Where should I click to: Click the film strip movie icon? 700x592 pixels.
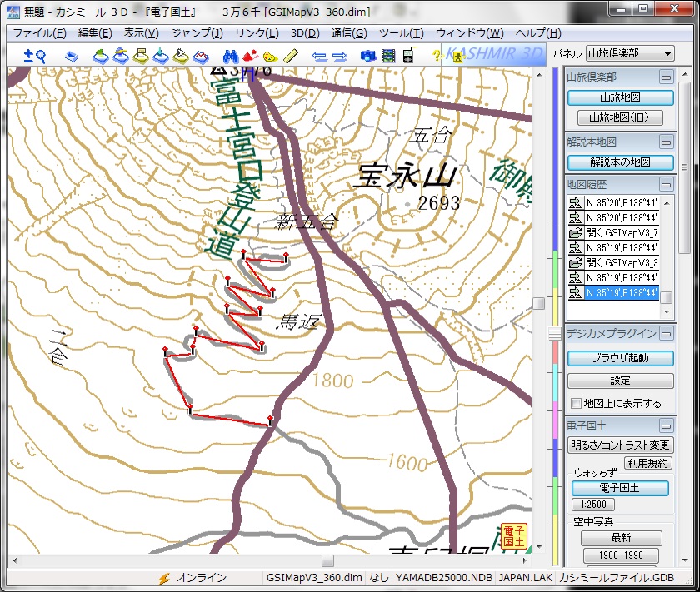click(x=388, y=57)
